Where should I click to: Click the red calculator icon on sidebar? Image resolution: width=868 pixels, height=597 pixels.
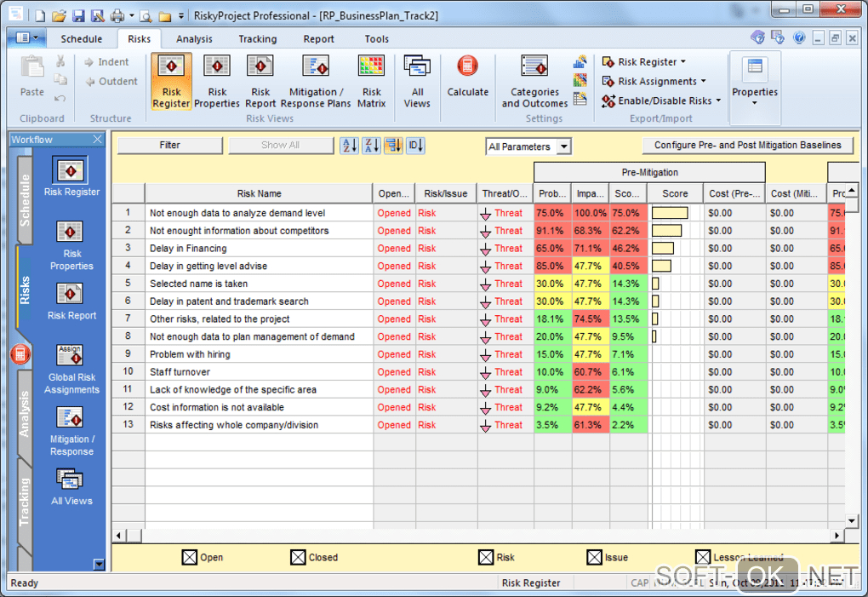[x=20, y=354]
